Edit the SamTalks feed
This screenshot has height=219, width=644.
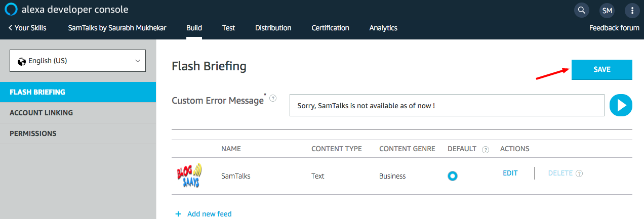pyautogui.click(x=510, y=173)
